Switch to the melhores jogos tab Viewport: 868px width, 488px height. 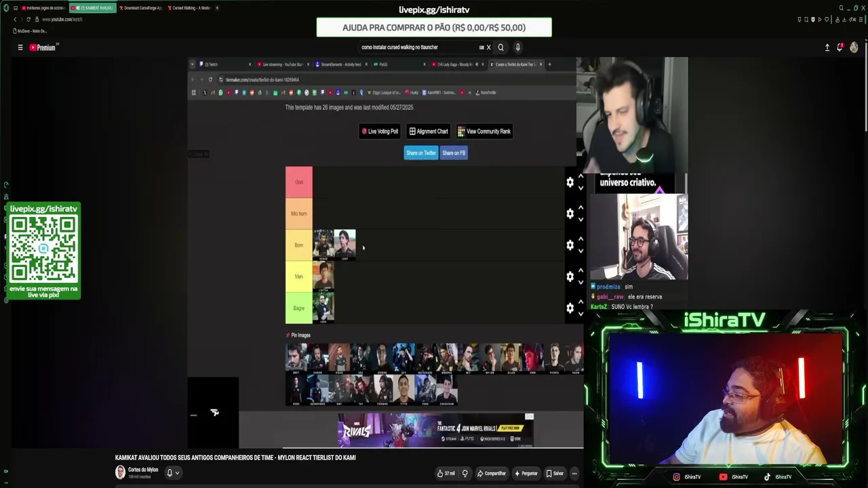click(x=44, y=8)
